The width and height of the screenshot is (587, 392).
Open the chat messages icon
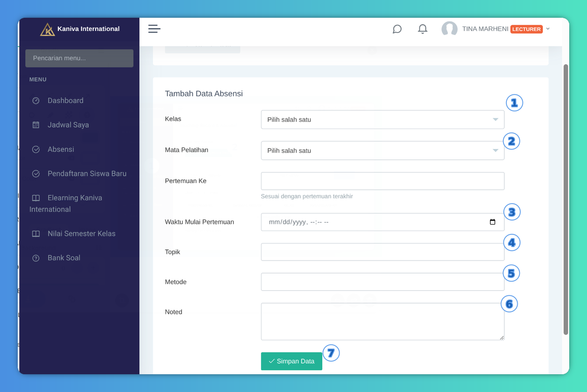(x=397, y=29)
